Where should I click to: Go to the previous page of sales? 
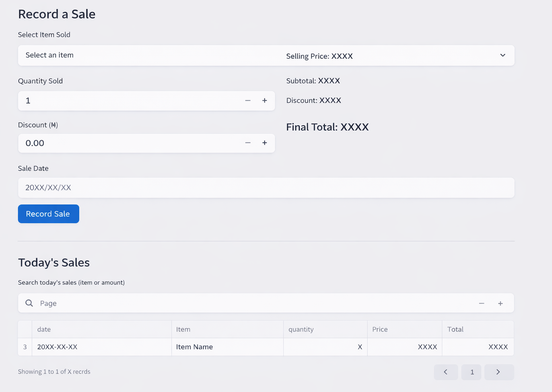445,372
